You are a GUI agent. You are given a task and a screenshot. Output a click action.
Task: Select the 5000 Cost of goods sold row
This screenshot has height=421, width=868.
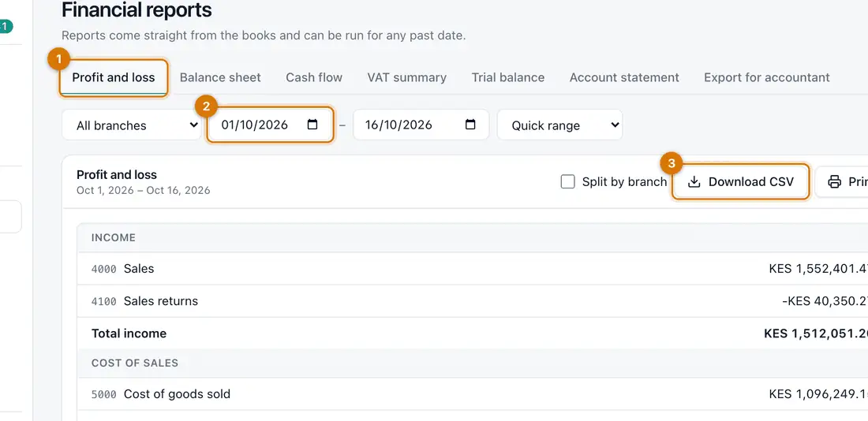pos(473,394)
